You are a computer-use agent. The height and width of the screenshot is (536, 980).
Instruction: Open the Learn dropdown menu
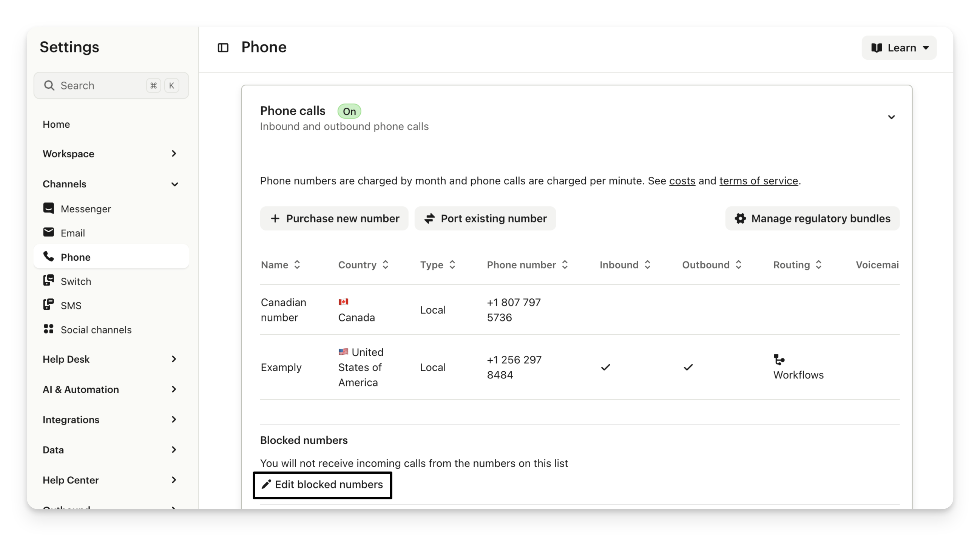tap(899, 48)
